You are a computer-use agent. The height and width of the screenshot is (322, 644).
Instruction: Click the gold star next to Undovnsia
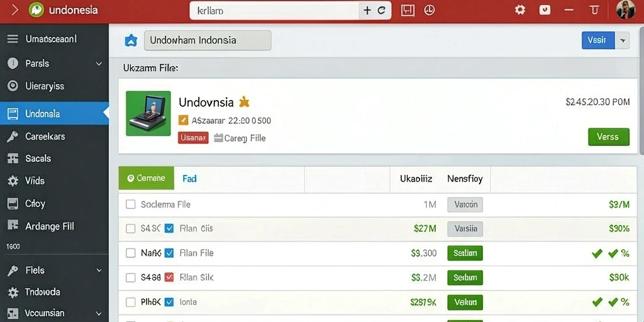[x=244, y=101]
